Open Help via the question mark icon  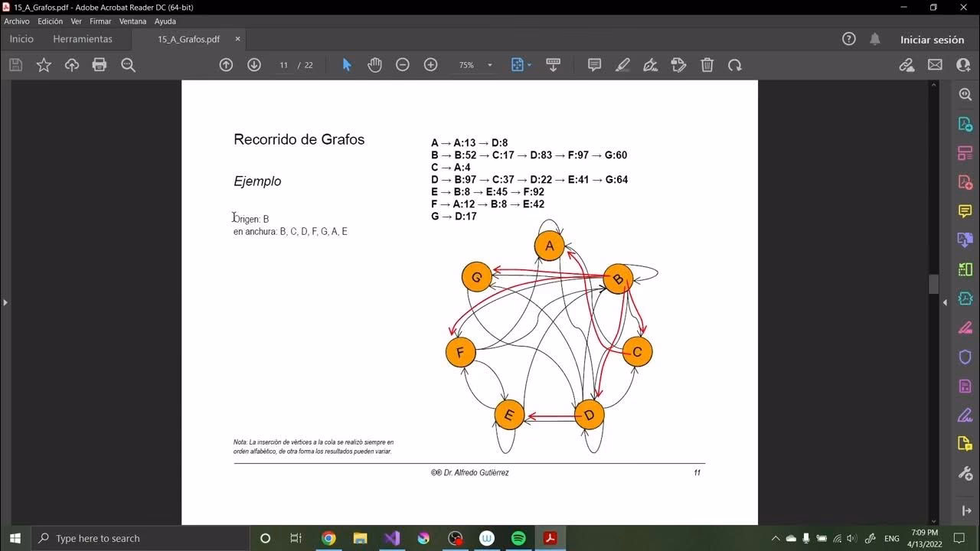pos(848,39)
